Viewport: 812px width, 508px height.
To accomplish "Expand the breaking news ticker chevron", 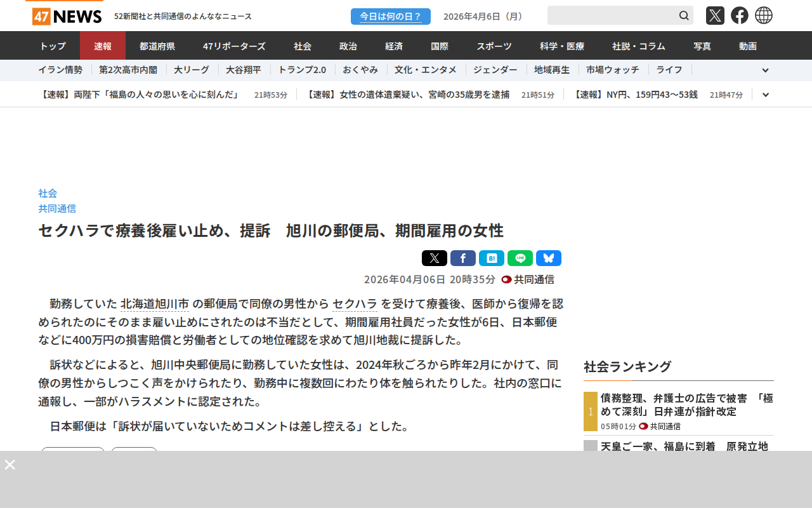I will click(x=766, y=95).
